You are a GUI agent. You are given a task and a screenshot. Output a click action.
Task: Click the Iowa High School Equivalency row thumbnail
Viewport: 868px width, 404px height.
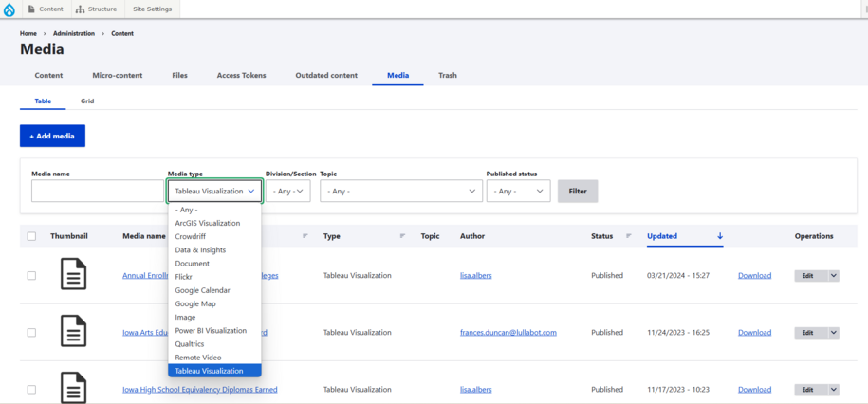(x=74, y=387)
